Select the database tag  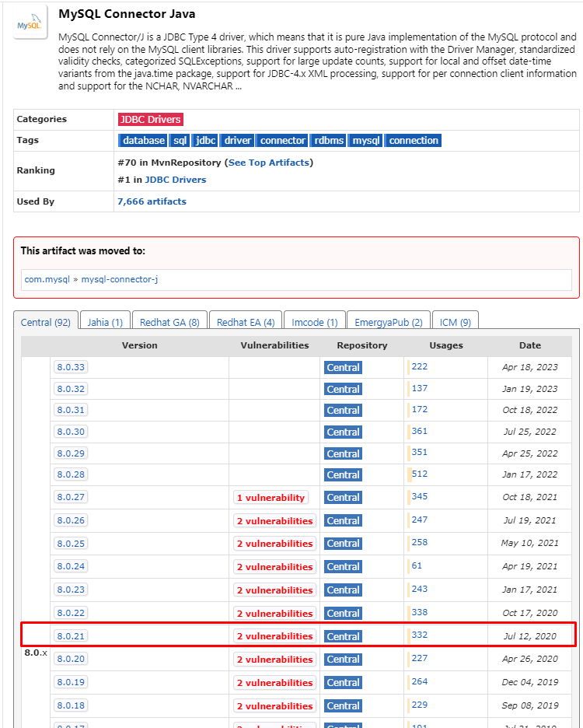click(143, 140)
